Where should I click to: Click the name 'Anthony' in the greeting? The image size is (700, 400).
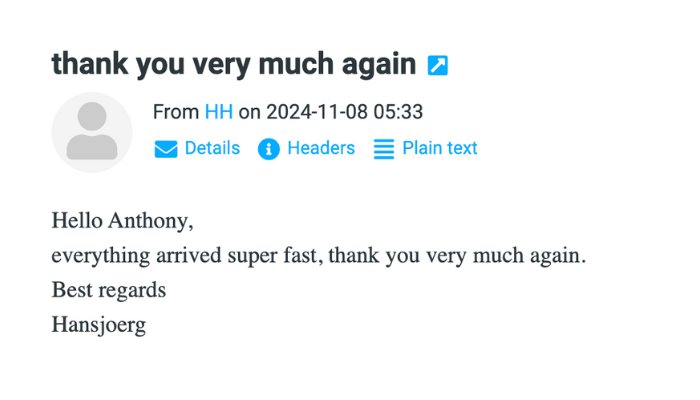148,221
